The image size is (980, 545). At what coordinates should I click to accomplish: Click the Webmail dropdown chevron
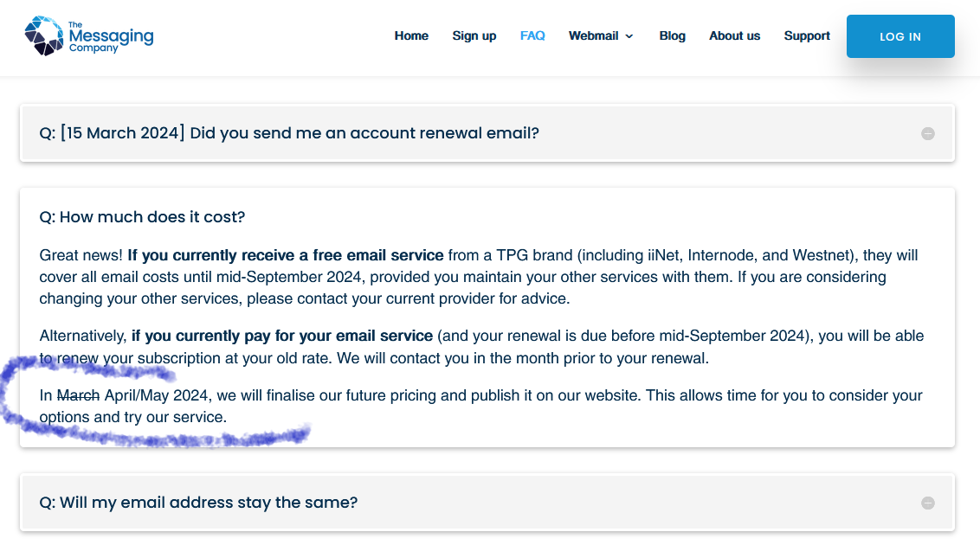[x=629, y=37]
